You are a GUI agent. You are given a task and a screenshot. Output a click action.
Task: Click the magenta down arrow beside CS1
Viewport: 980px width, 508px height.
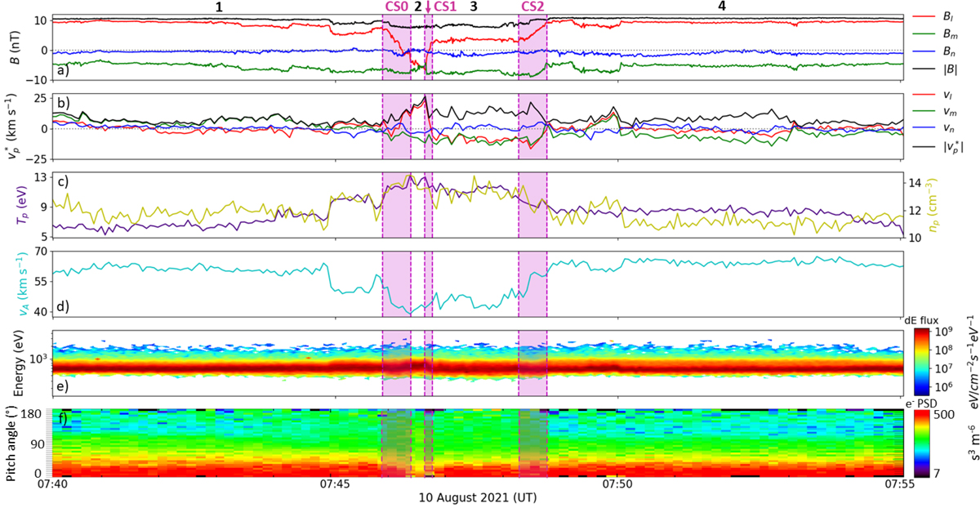click(x=429, y=7)
